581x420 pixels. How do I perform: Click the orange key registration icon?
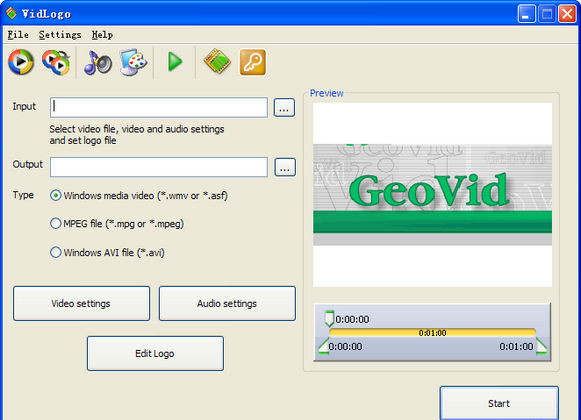pos(253,62)
